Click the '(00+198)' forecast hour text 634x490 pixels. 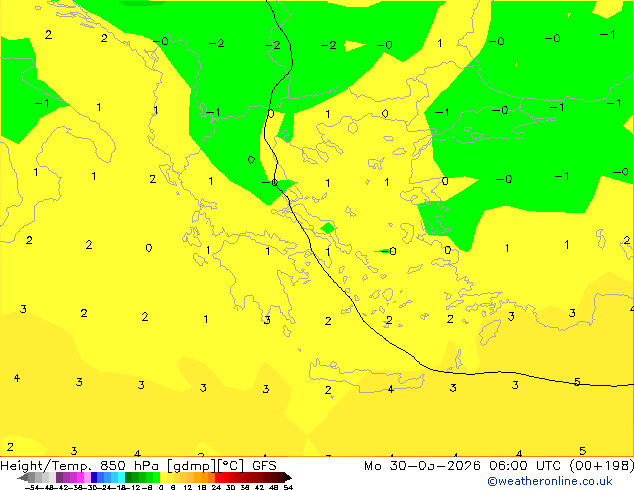pyautogui.click(x=602, y=466)
